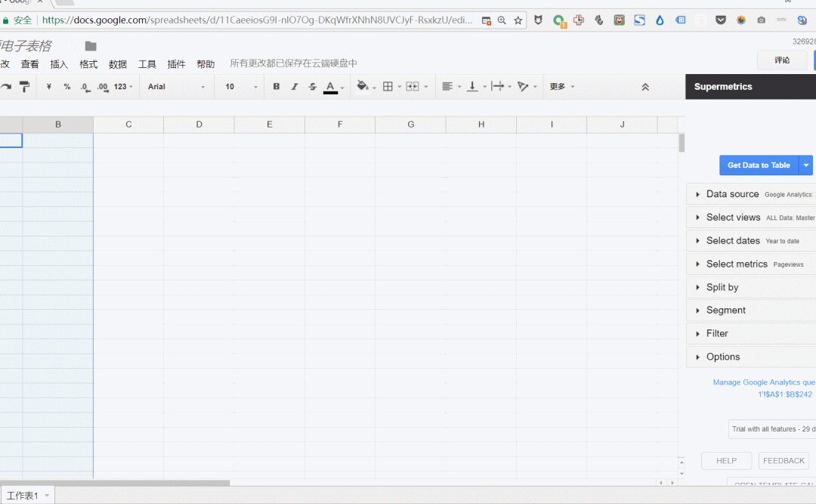Click the FEEDBACK button
Viewport: 816px width, 504px height.
(x=784, y=461)
